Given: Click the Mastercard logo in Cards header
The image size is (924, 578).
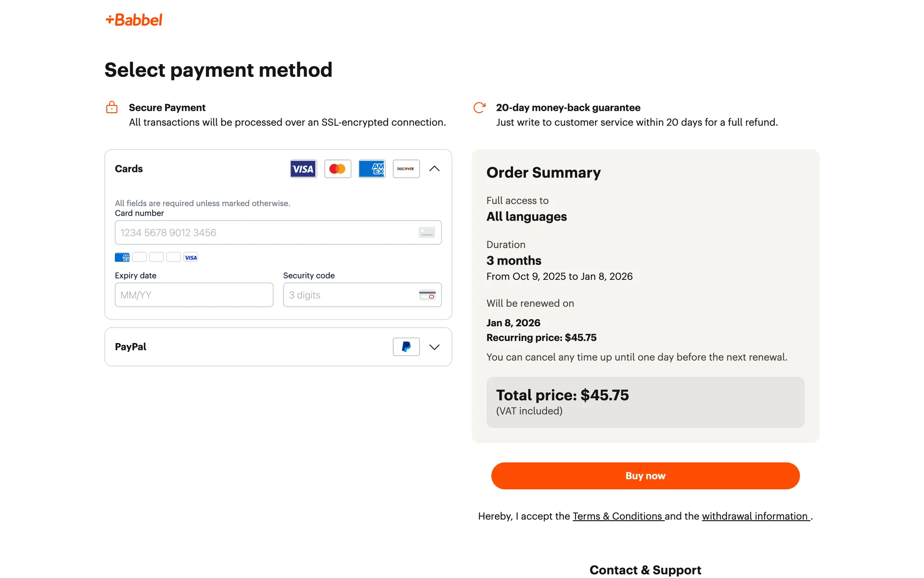Looking at the screenshot, I should [x=337, y=169].
